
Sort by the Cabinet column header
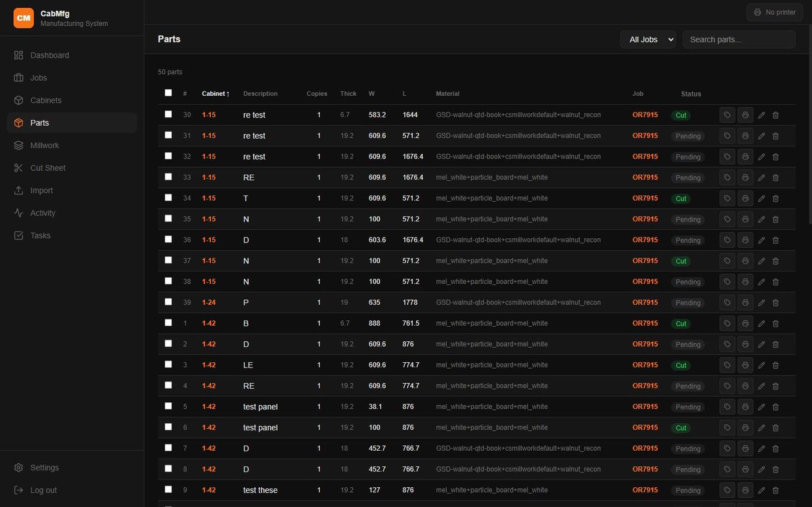pyautogui.click(x=216, y=94)
